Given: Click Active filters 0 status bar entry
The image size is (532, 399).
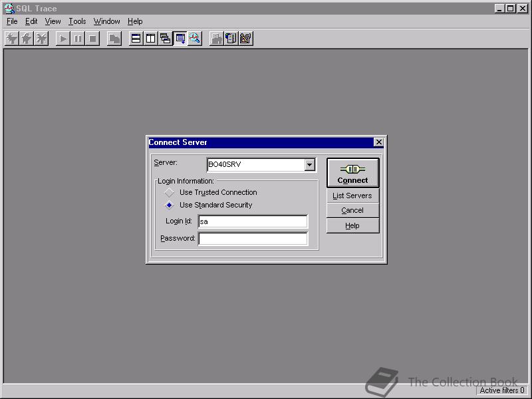Looking at the screenshot, I should tap(502, 390).
